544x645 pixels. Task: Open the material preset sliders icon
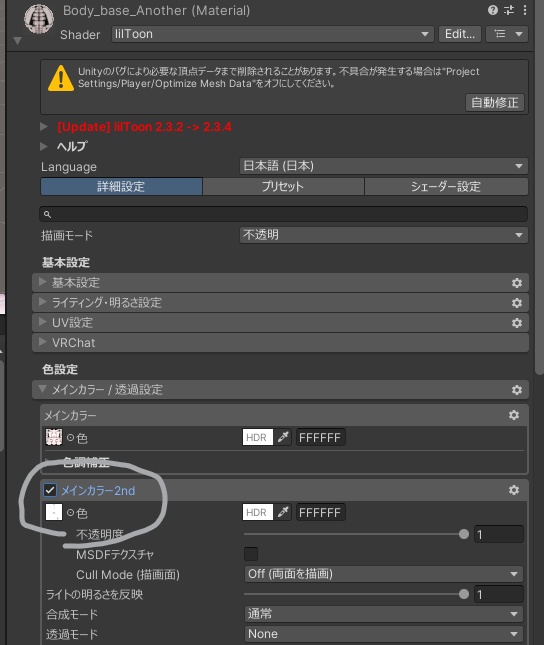tap(509, 10)
